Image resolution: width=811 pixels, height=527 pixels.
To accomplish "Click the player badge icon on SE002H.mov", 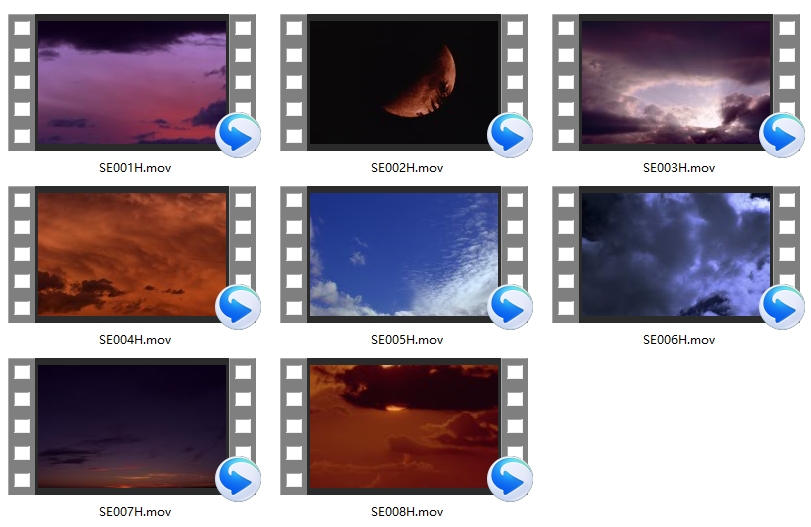I will (x=510, y=135).
